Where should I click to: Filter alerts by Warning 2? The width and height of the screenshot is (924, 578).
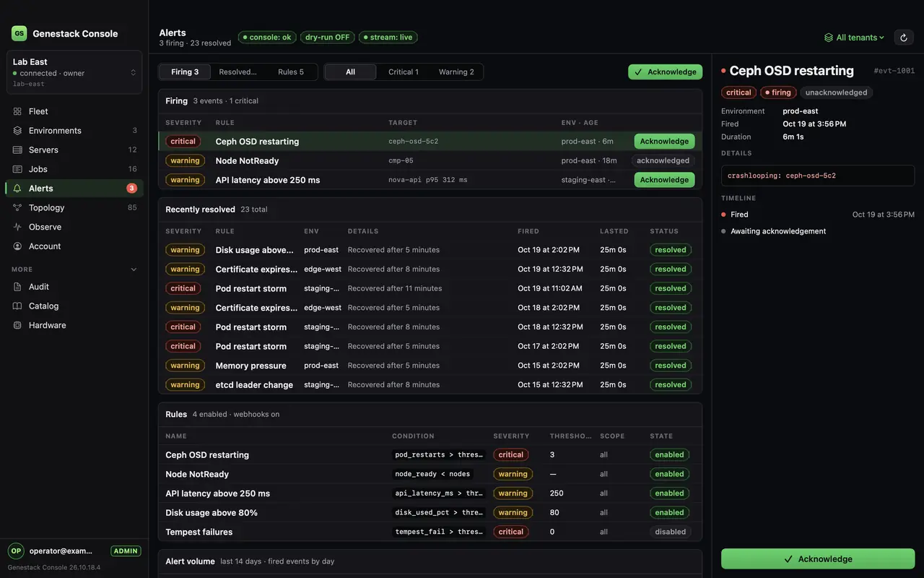456,72
